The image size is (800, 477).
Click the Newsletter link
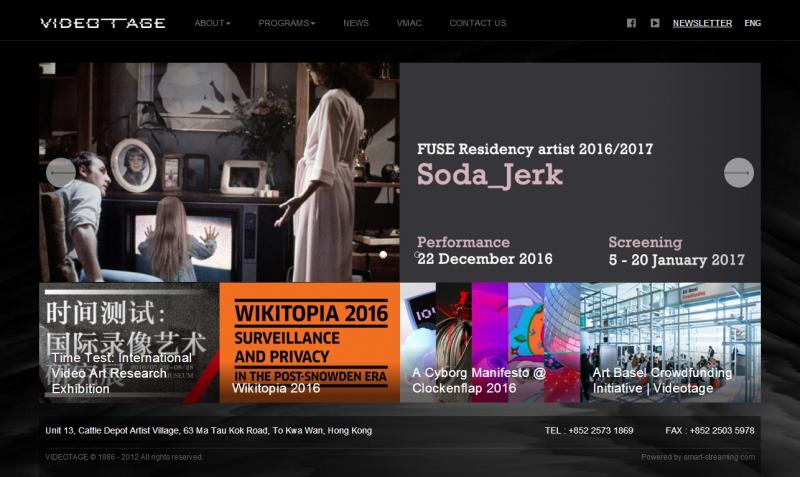(x=702, y=23)
